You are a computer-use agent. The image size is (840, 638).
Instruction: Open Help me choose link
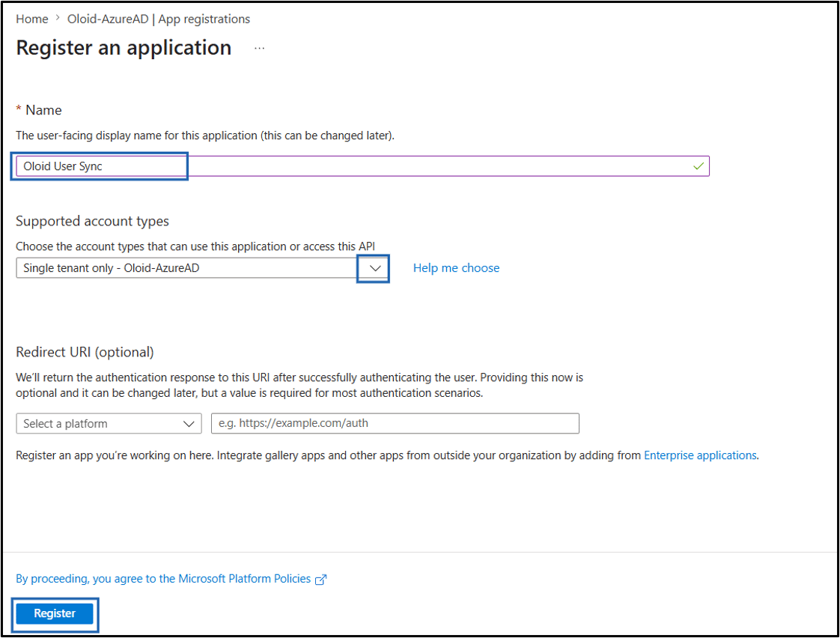456,268
